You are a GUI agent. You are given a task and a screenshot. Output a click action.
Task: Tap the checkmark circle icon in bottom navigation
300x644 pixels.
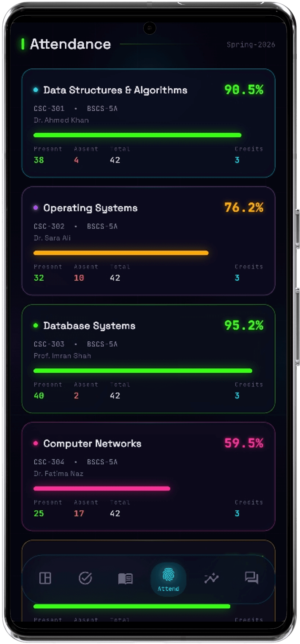(x=85, y=578)
